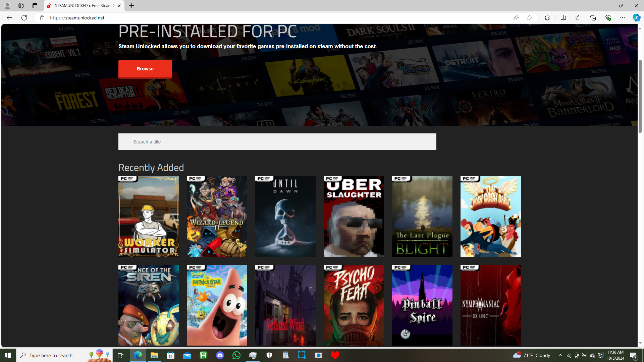Click the red Browse button

click(145, 69)
